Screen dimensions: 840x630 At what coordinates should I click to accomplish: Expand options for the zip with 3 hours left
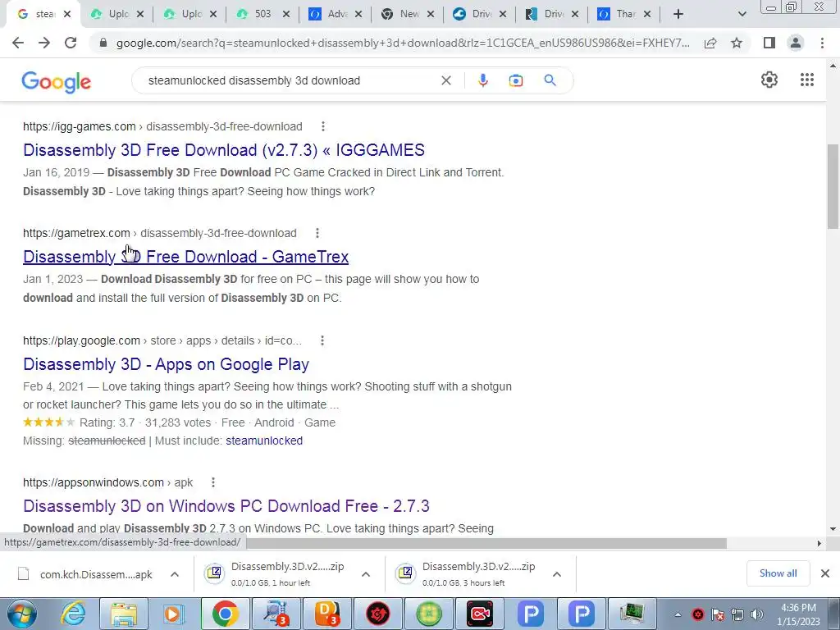pos(557,574)
